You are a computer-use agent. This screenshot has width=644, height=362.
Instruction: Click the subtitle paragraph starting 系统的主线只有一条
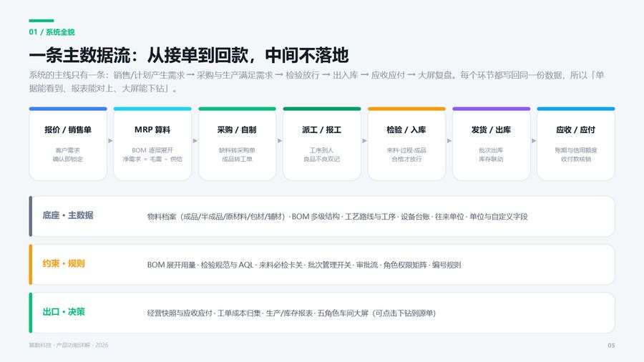(316, 82)
